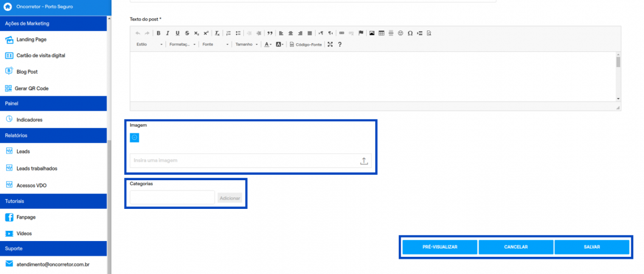Image resolution: width=644 pixels, height=274 pixels.
Task: Click inside the post text area
Action: [x=373, y=76]
